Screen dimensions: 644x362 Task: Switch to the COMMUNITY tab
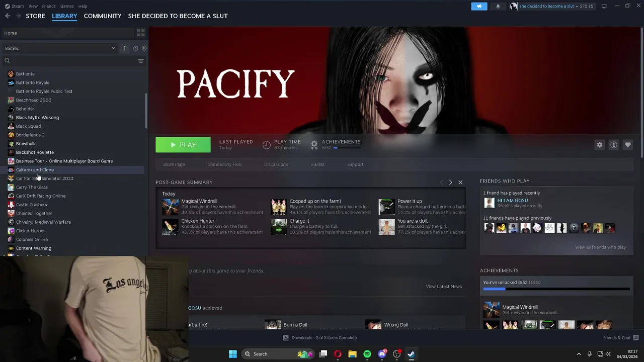(x=103, y=16)
